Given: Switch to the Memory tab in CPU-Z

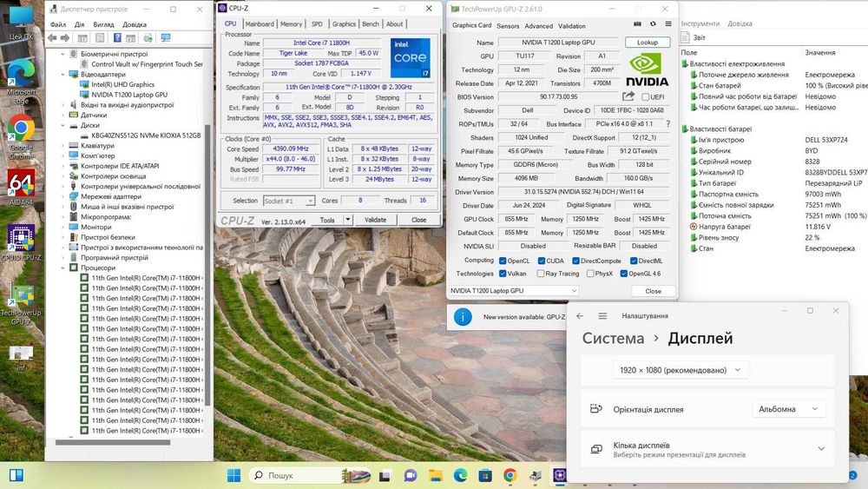Looking at the screenshot, I should pyautogui.click(x=291, y=23).
